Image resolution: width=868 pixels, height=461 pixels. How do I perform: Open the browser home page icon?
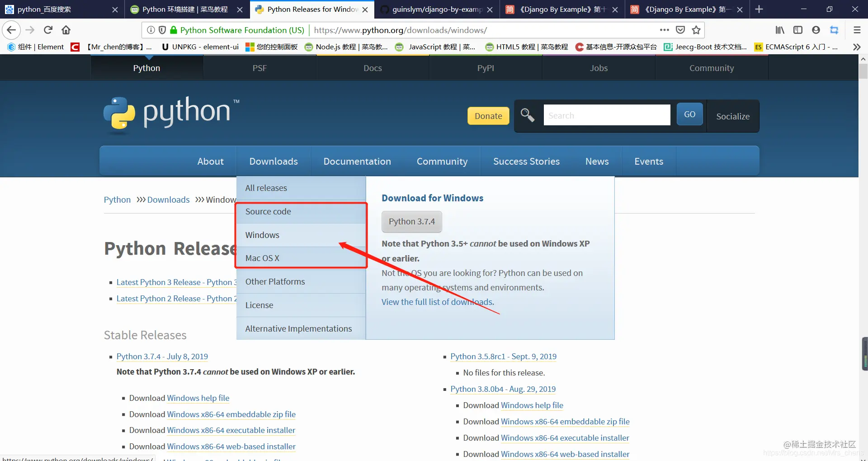click(66, 30)
